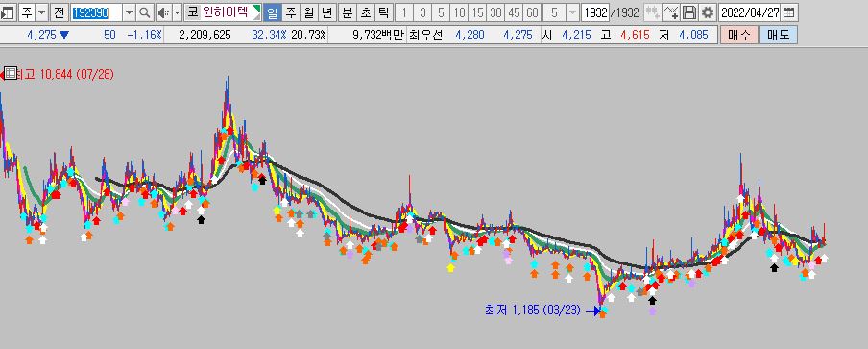Screen dimensions: 868x349
Task: Select the 3 interval button
Action: pos(422,12)
